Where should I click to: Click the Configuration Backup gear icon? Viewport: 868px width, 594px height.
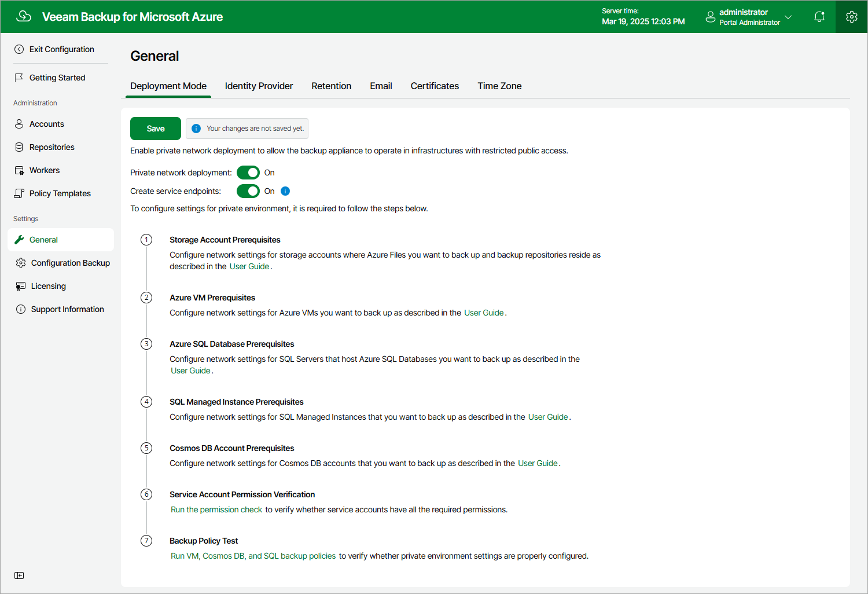21,263
